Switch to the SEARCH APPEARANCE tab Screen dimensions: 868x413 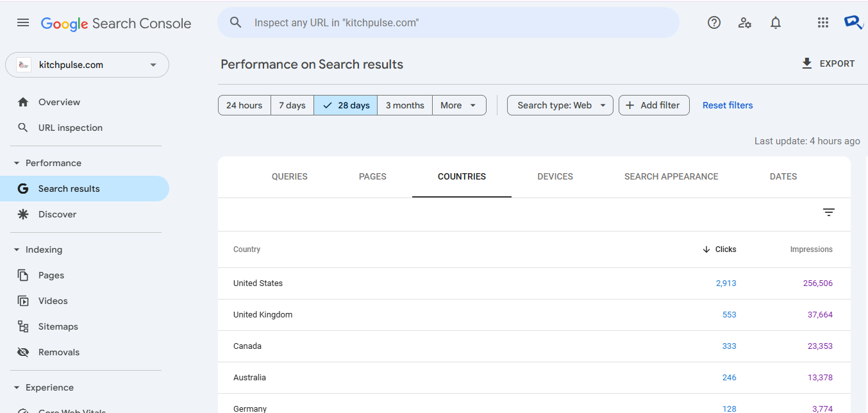[671, 176]
